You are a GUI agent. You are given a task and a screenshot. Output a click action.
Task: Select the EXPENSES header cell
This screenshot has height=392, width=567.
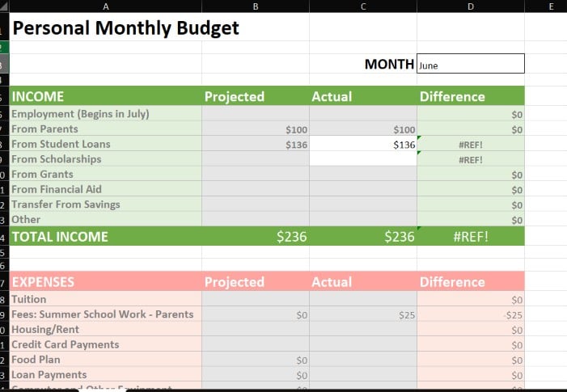point(106,281)
